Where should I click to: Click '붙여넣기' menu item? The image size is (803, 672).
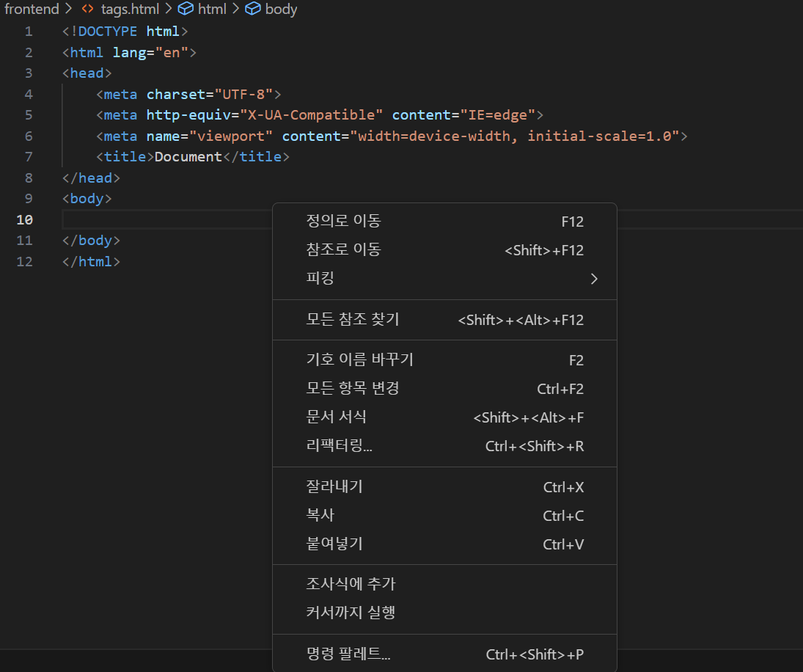(444, 544)
